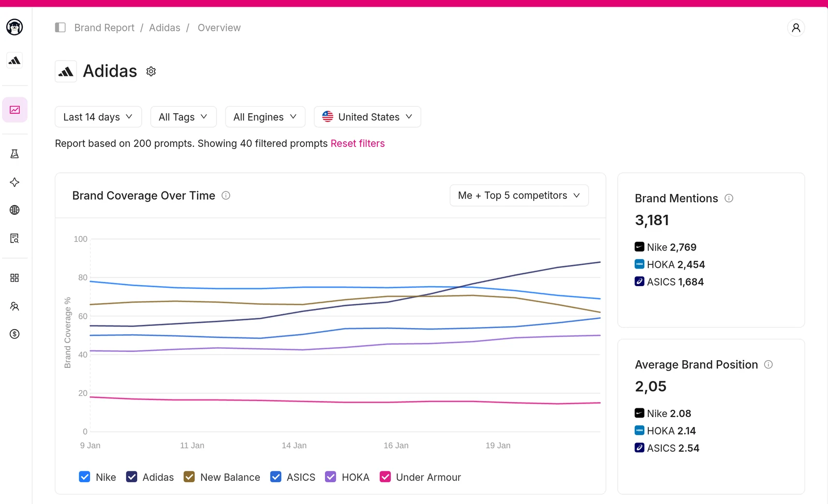The height and width of the screenshot is (504, 828).
Task: Open the chart overview sidebar icon
Action: tap(14, 110)
